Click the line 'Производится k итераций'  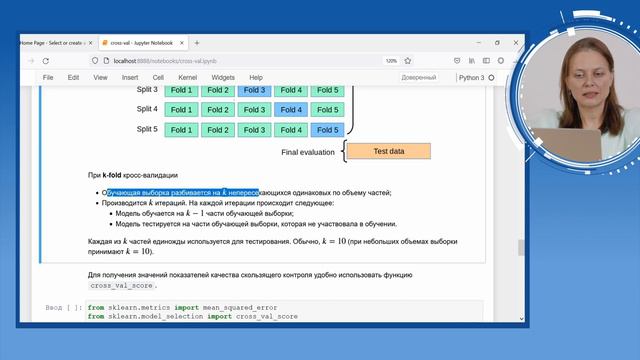(218, 203)
